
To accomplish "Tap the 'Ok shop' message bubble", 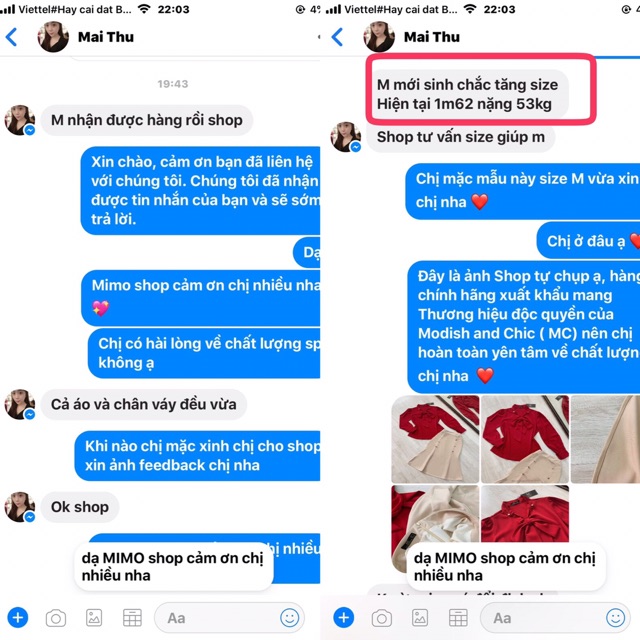I will tap(80, 507).
